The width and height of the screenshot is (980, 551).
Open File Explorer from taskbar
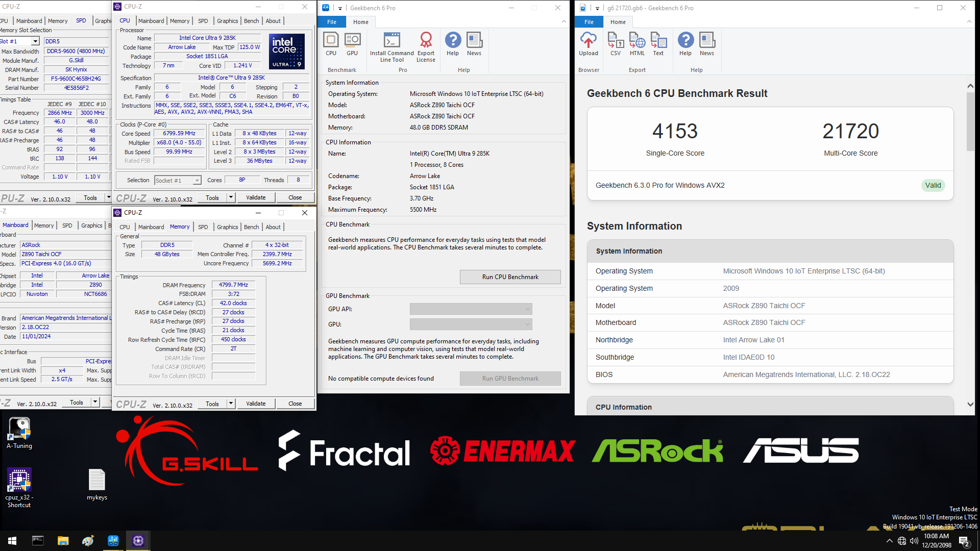(63, 541)
